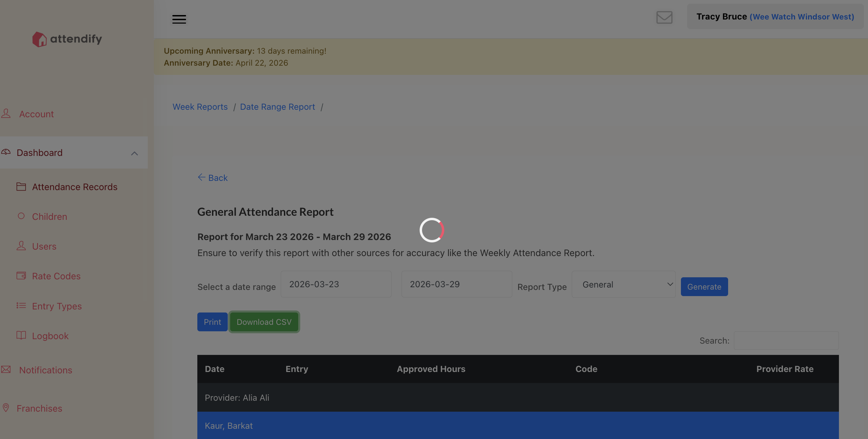Open Tracy Bruce user menu

coord(775,17)
